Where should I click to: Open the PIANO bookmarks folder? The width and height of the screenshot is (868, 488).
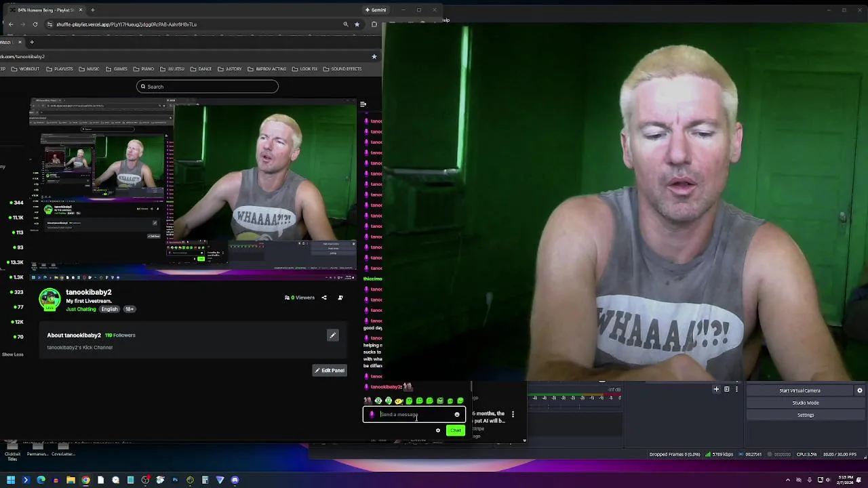(144, 68)
